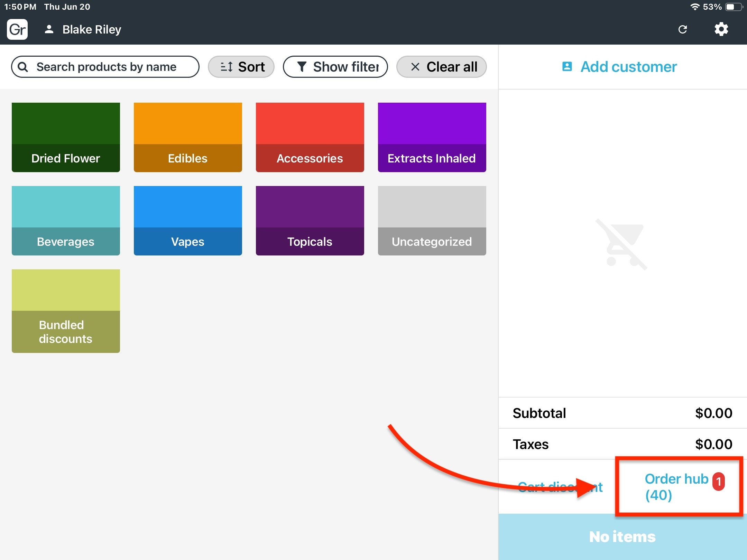Tap the refresh icon in header
This screenshot has height=560, width=747.
pyautogui.click(x=682, y=29)
